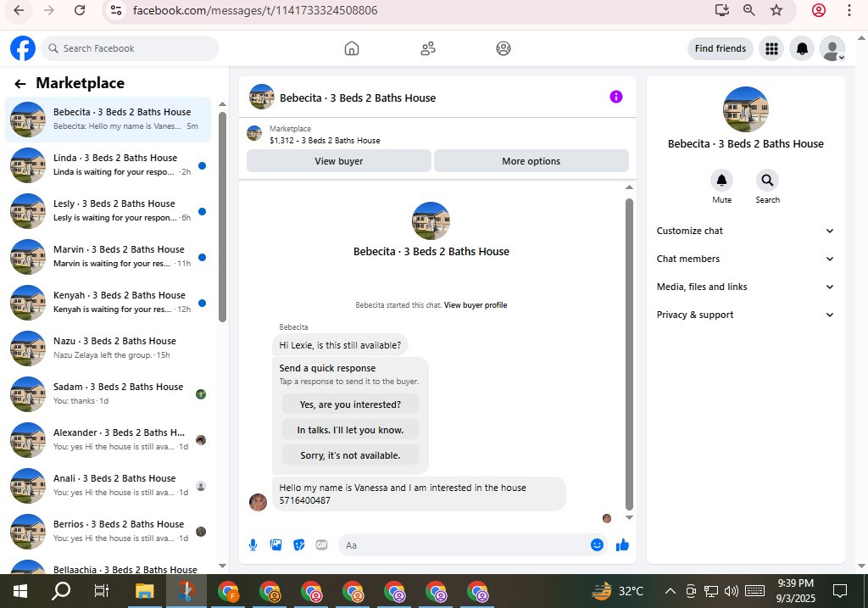This screenshot has height=608, width=868.
Task: Open browser zoom magnifier icon
Action: 749,10
